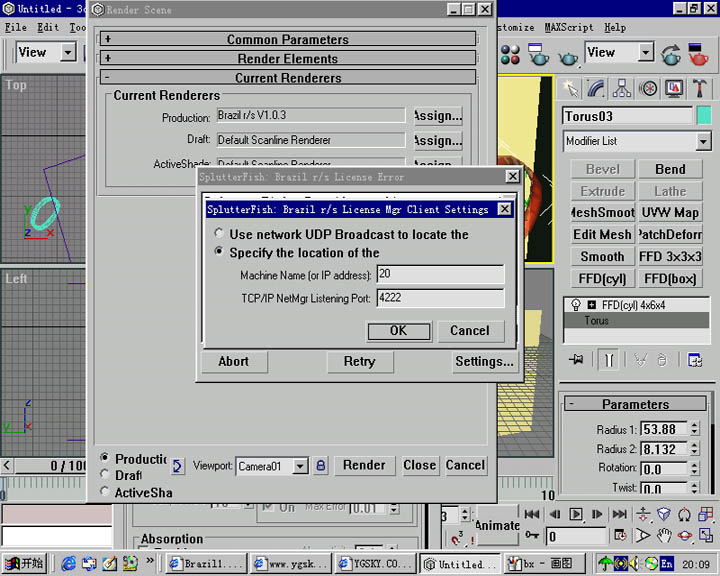Image resolution: width=720 pixels, height=576 pixels.
Task: Open Configure Modifier Sets icon
Action: click(695, 360)
